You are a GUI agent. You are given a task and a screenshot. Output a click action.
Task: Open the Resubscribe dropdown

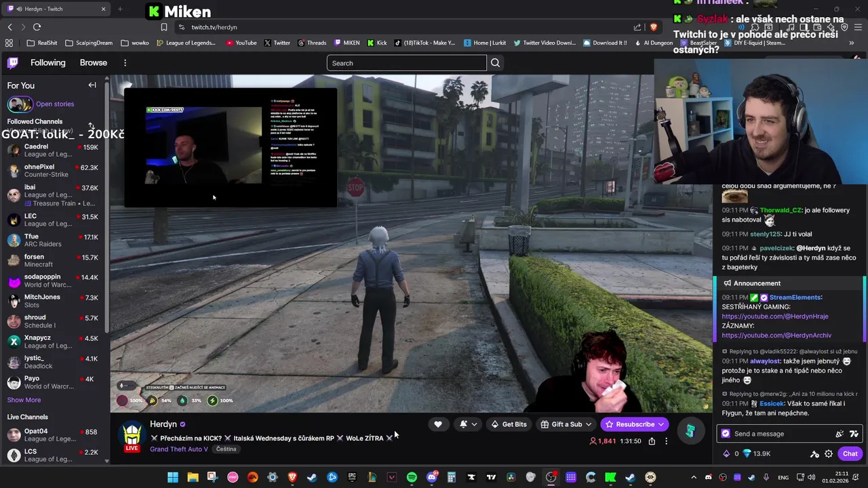[x=635, y=424]
